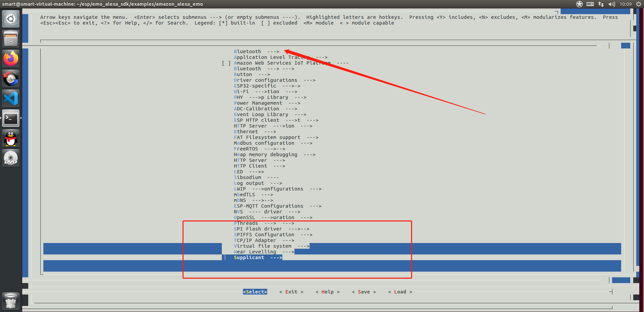The image size is (644, 312).
Task: Open the Power Management submenu
Action: coord(267,103)
